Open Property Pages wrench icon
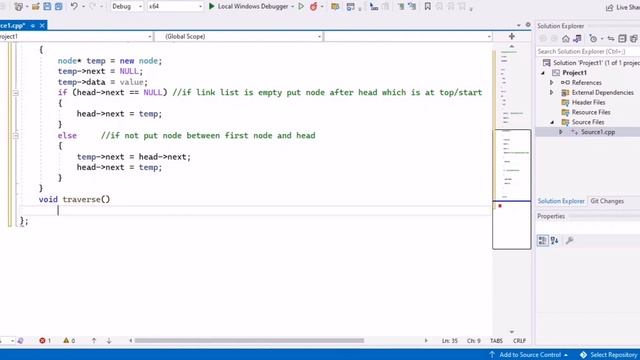This screenshot has height=360, width=640. pos(569,240)
